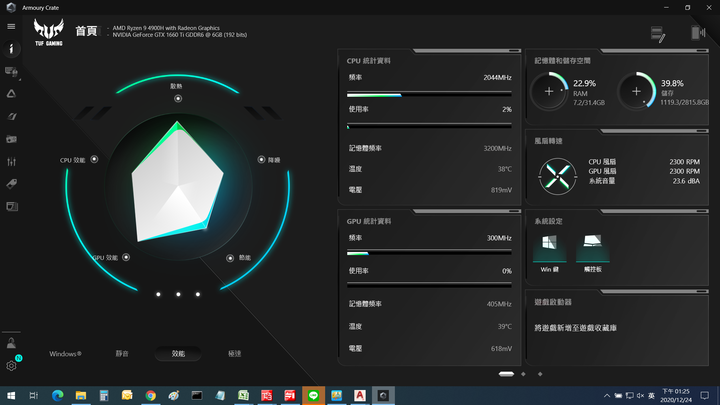Open the User Center profile icon
Viewport: 720px width, 405px height.
[11, 343]
